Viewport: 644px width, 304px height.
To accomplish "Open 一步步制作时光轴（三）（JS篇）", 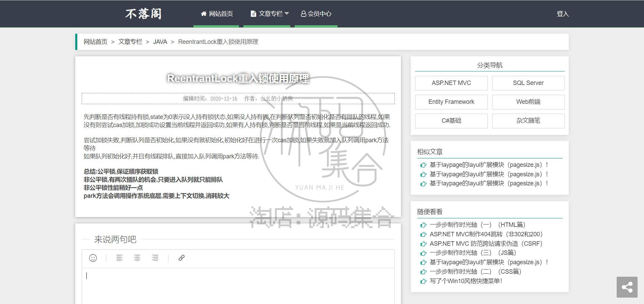I will click(473, 253).
